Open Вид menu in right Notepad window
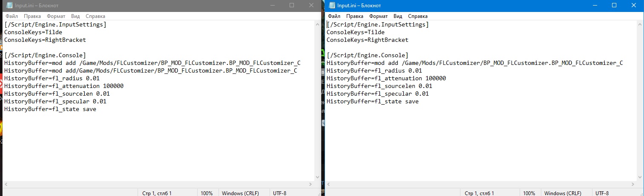 (x=398, y=16)
